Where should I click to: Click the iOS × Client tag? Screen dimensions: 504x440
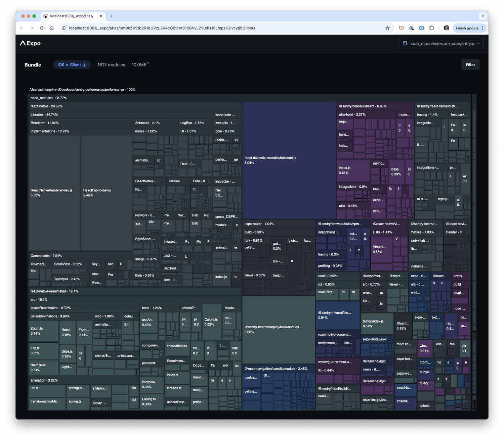72,65
